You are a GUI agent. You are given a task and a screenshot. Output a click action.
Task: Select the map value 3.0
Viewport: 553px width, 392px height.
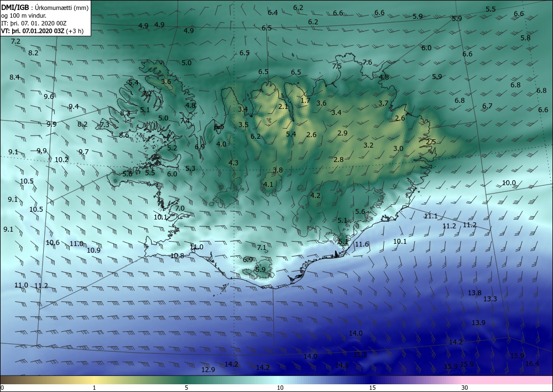[x=398, y=148]
